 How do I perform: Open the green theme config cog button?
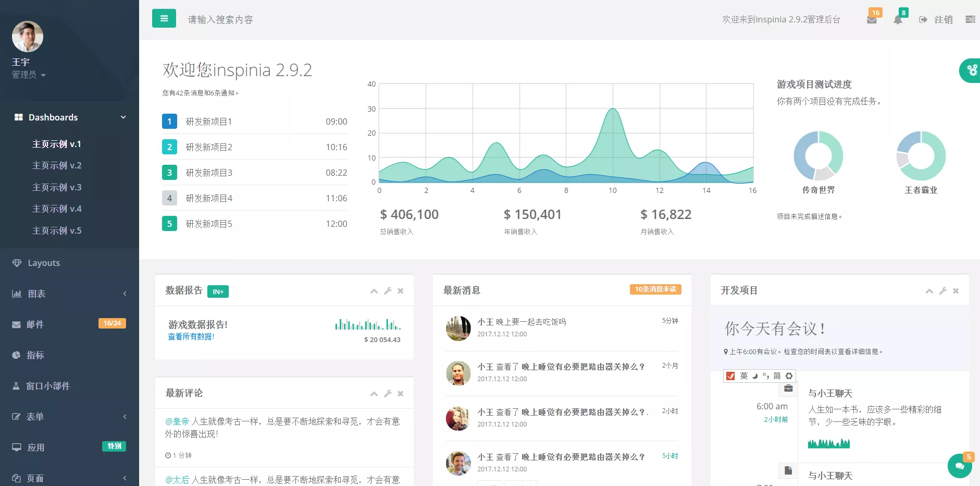(971, 70)
